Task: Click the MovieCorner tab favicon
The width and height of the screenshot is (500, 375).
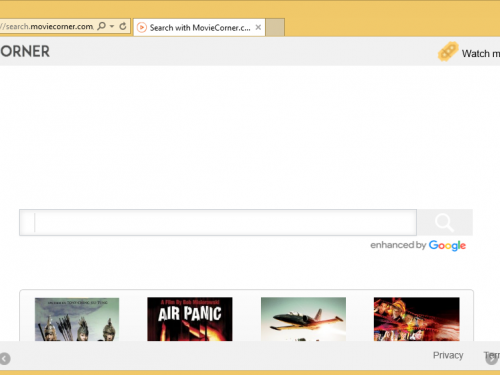Action: (x=142, y=27)
